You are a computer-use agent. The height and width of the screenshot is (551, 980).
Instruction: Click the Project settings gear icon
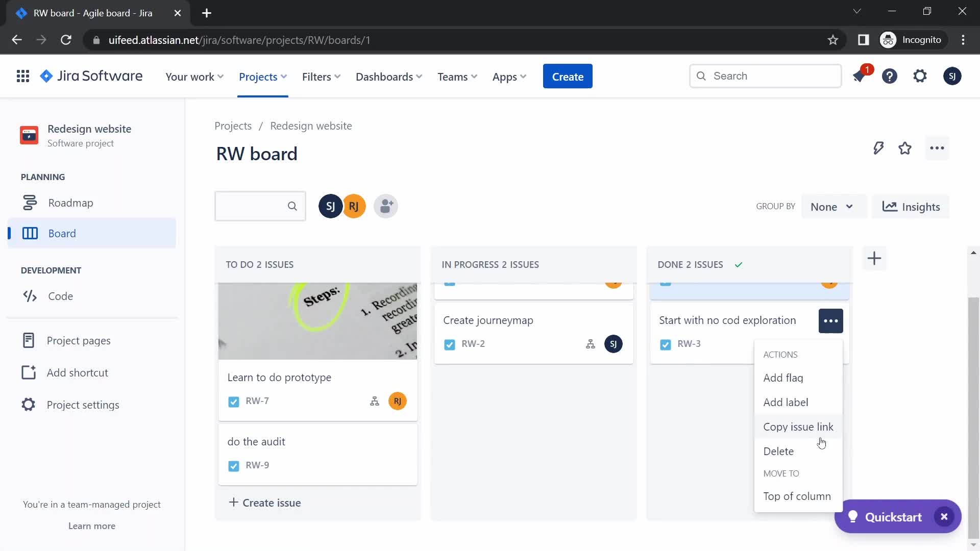[28, 405]
